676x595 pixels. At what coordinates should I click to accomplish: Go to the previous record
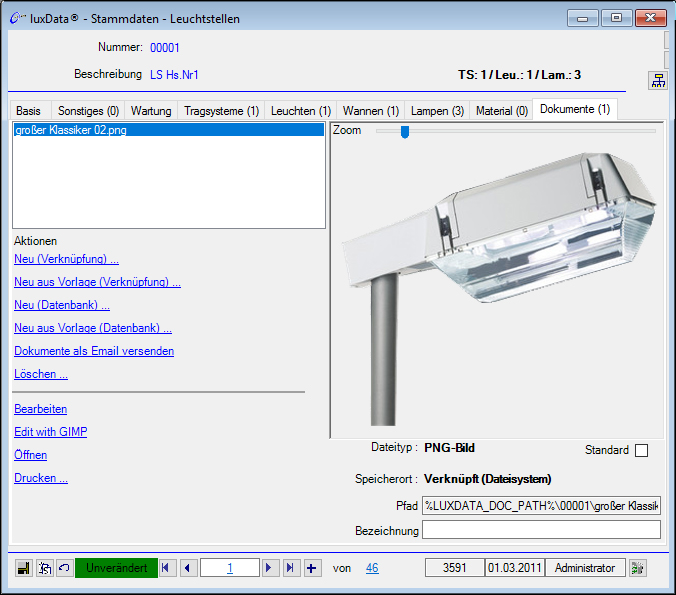pos(188,568)
